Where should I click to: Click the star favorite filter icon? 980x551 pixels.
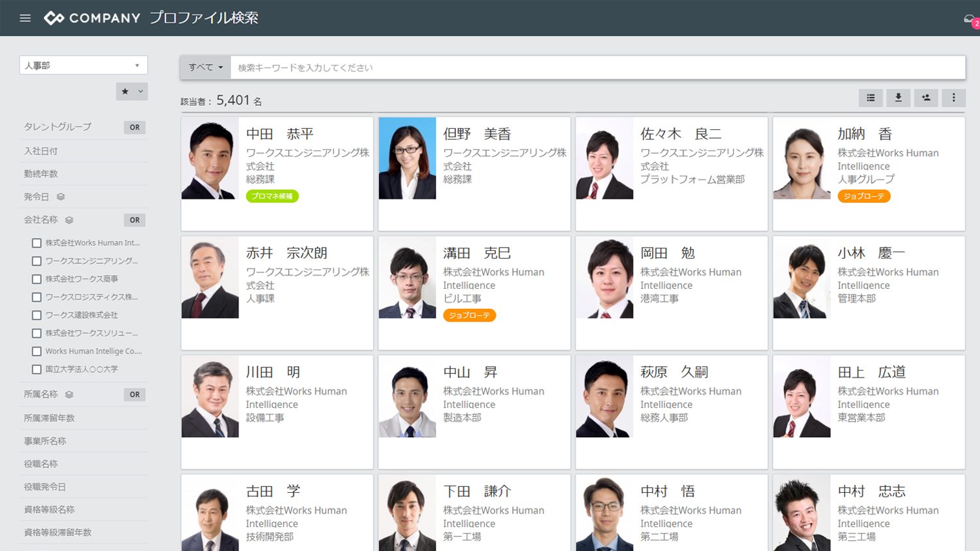[x=126, y=92]
